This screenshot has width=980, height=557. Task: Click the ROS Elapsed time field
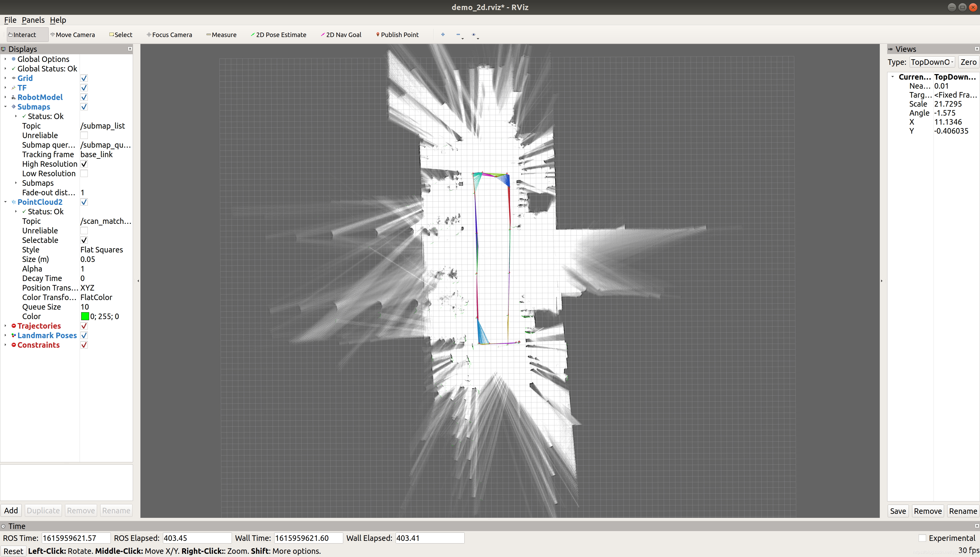click(x=197, y=538)
